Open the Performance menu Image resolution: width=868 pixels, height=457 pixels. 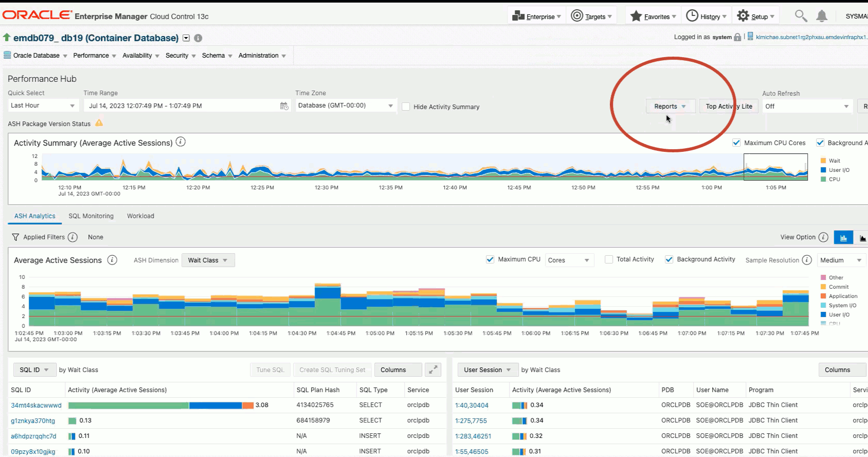[x=95, y=56]
